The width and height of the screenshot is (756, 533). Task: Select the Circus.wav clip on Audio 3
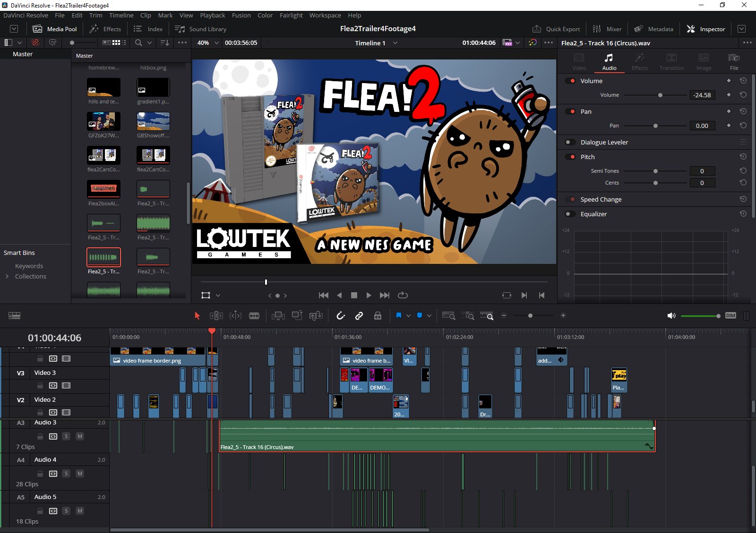coord(437,436)
